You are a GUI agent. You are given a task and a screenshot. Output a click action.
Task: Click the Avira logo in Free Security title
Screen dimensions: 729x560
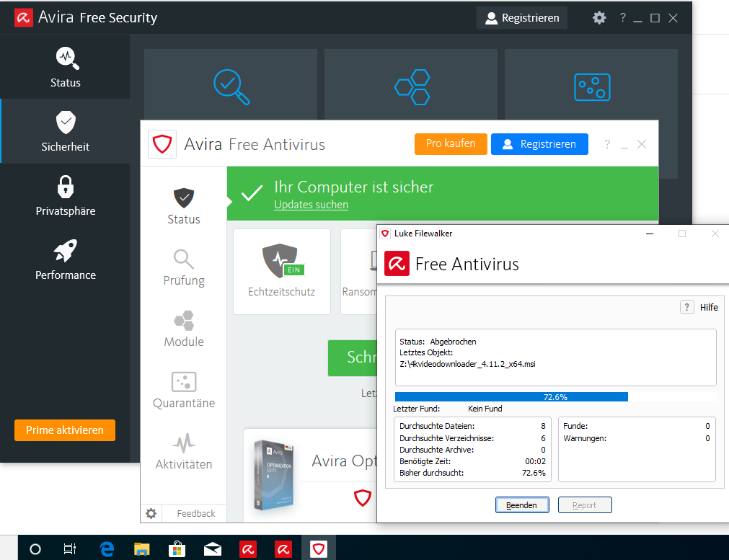pos(23,18)
